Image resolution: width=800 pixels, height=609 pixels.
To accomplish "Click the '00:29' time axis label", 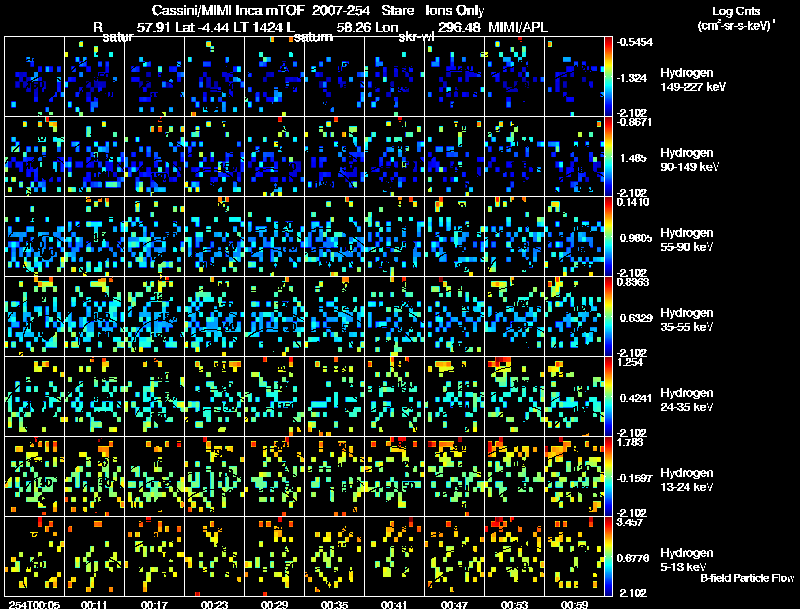I will (x=274, y=604).
